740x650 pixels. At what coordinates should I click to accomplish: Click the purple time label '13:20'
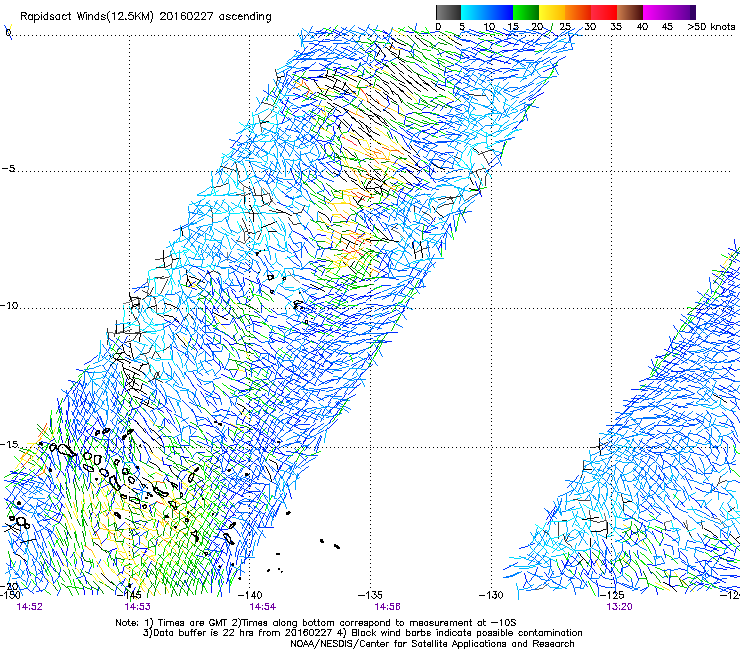point(619,607)
